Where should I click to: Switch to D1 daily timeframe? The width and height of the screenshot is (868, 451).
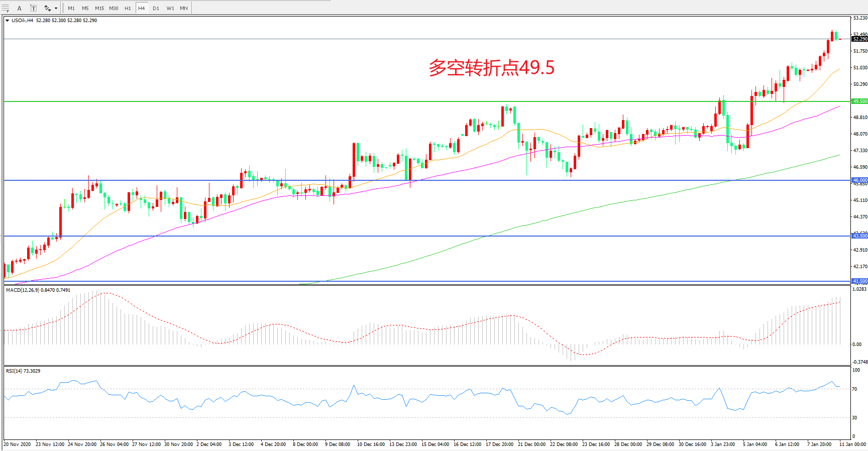coord(156,8)
